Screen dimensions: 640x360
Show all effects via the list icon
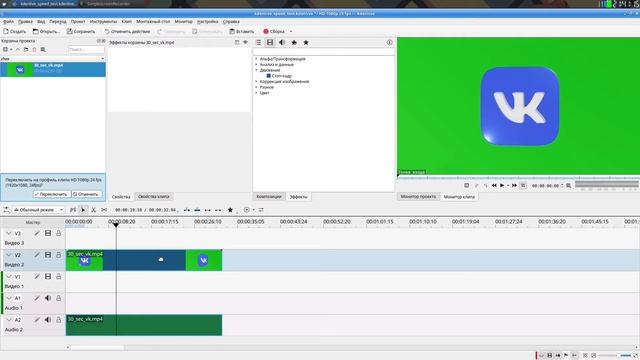[258, 42]
